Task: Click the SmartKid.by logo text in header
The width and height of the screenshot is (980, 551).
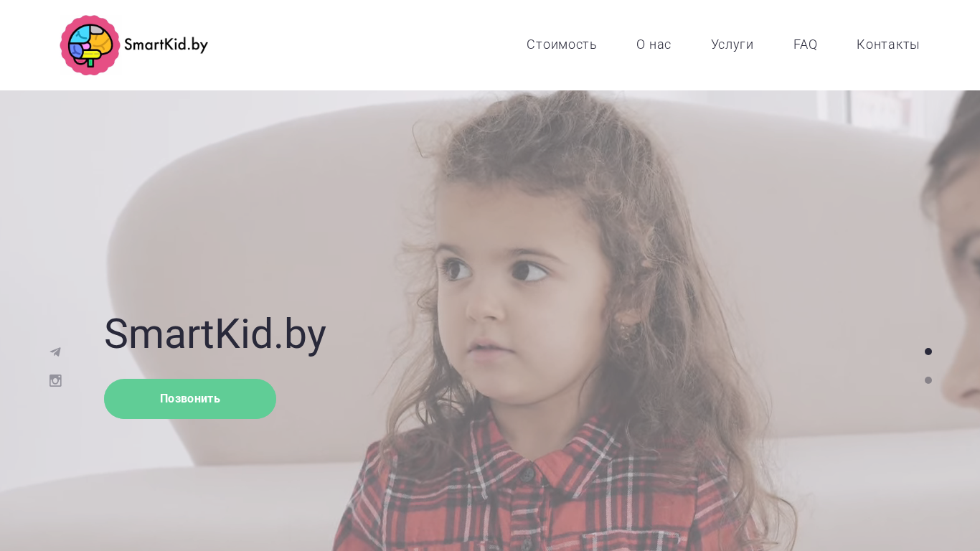Action: pyautogui.click(x=166, y=45)
